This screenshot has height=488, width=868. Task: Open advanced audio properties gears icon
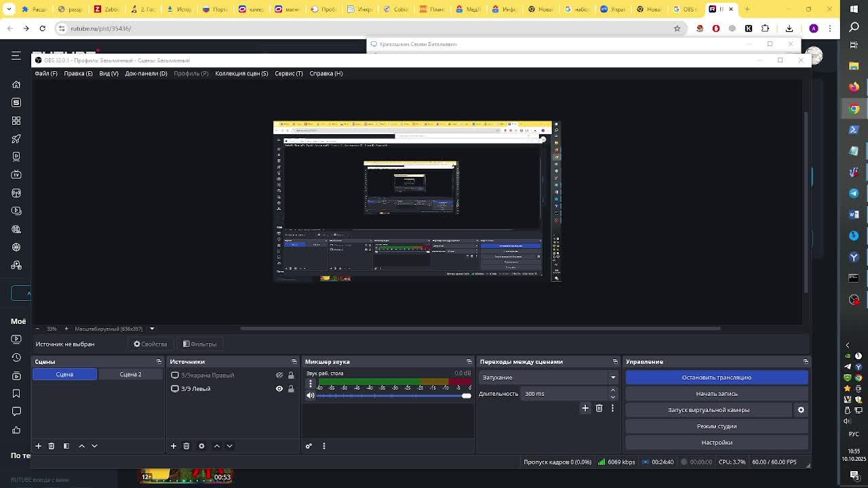point(309,446)
